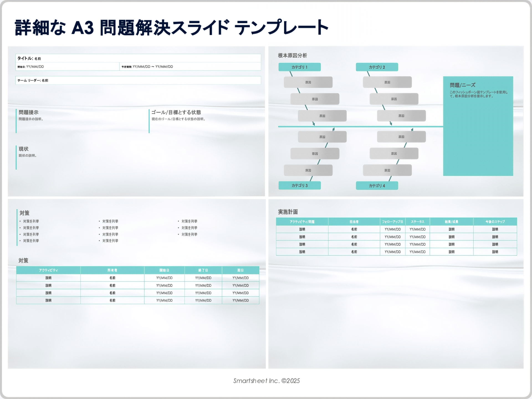Click the カテゴリ 1 label box
Screen dimensions: 532x399
tap(299, 67)
